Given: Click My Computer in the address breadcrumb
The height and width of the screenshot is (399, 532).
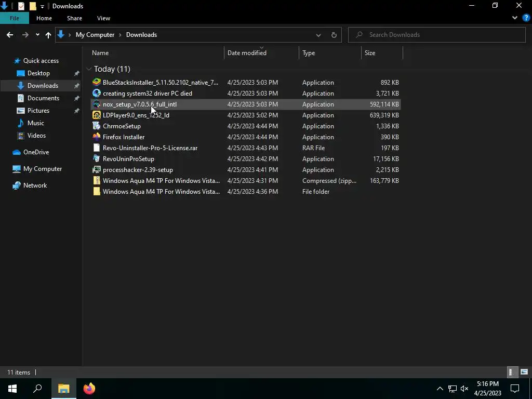Looking at the screenshot, I should point(95,35).
